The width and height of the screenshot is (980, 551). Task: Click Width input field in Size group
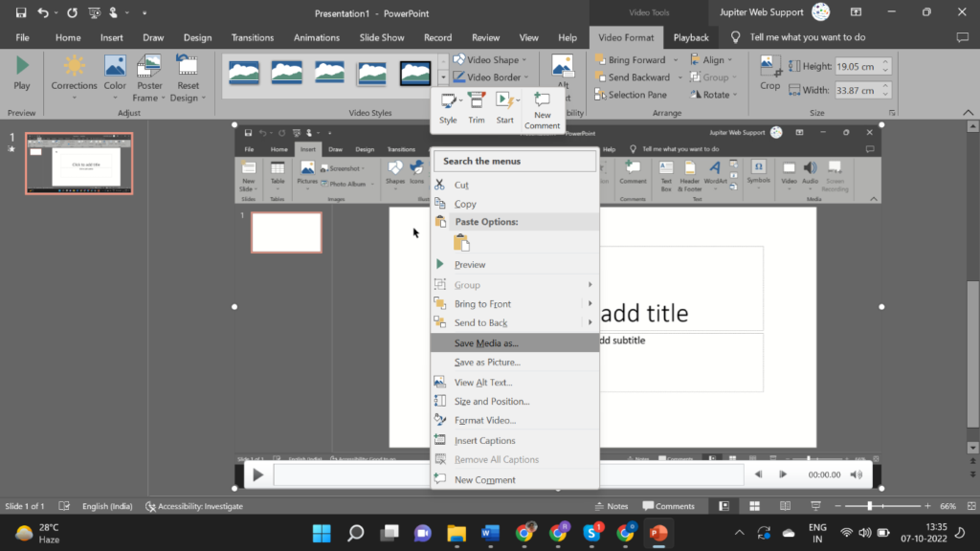[857, 90]
